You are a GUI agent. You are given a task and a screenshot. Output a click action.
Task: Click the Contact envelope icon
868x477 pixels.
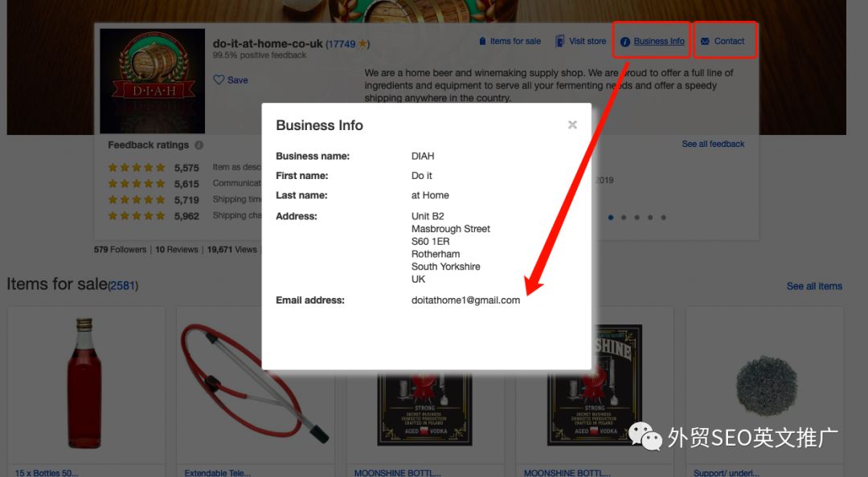click(705, 41)
